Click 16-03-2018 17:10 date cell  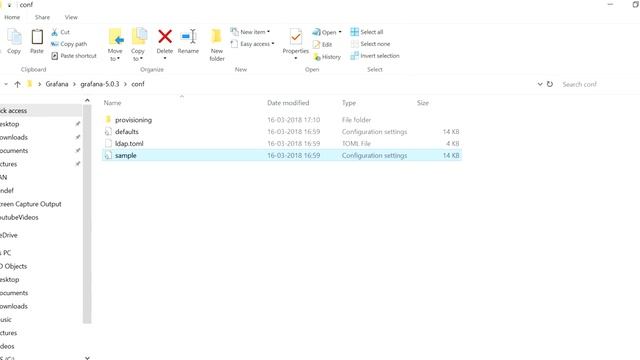tap(293, 120)
